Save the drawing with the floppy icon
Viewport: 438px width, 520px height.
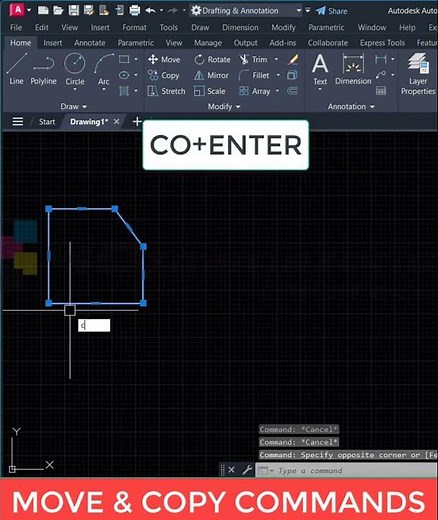tap(73, 10)
